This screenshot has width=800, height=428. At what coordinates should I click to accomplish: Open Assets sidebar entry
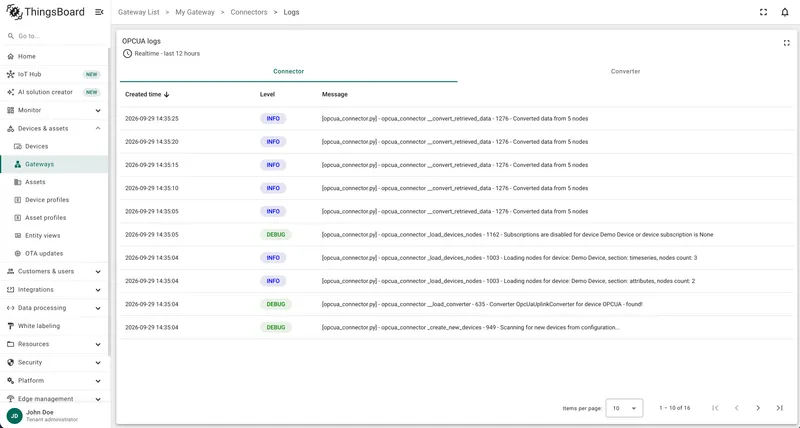pos(54,182)
